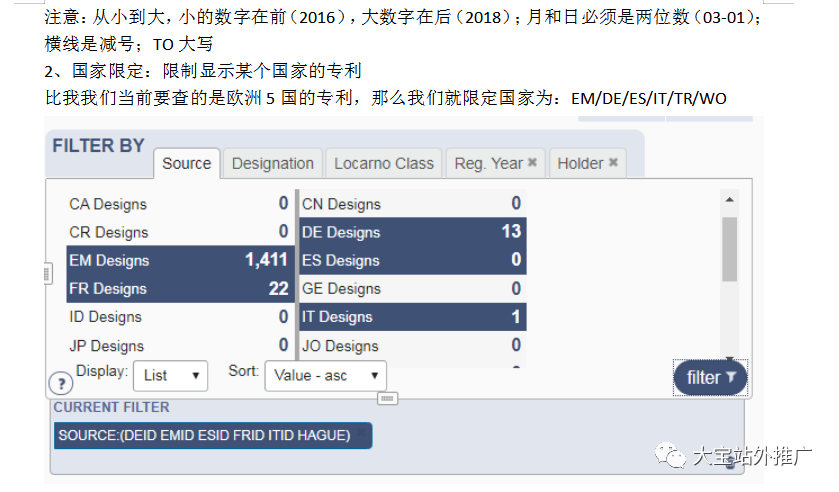
Task: Open the Holder tab
Action: tap(580, 163)
